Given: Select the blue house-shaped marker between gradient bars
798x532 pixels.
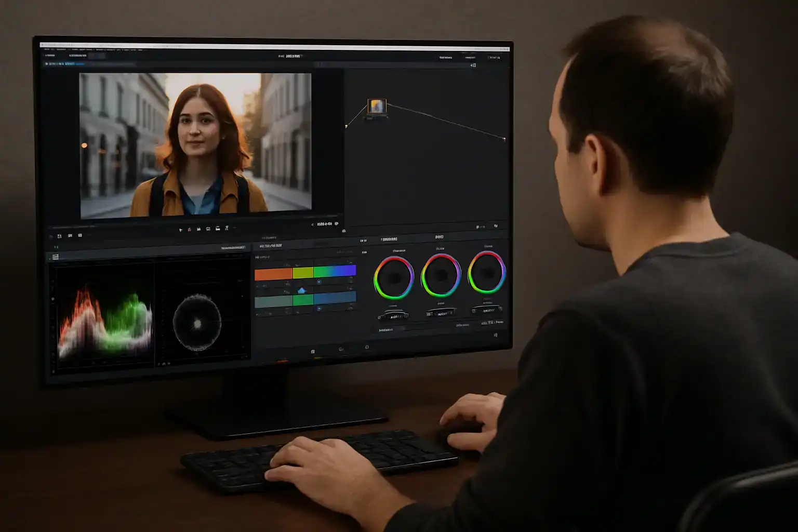Looking at the screenshot, I should [x=302, y=290].
